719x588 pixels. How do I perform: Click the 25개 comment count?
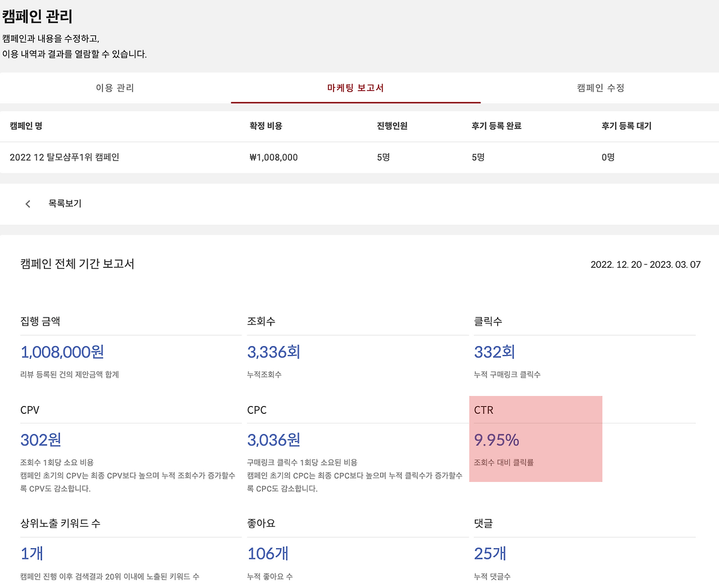tap(489, 554)
